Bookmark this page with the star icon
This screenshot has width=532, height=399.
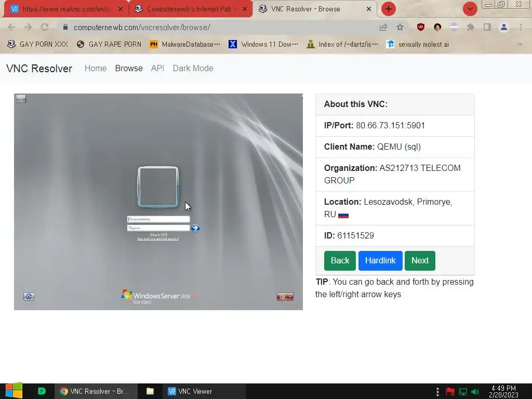tap(400, 27)
